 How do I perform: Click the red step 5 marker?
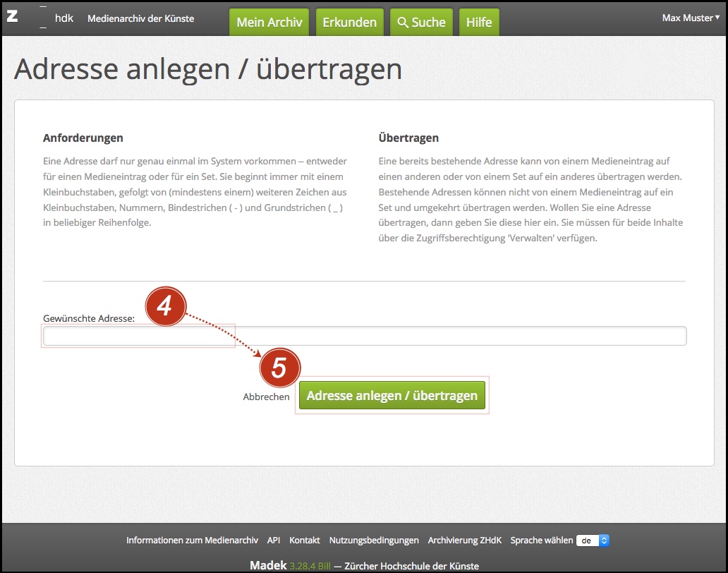(x=280, y=368)
